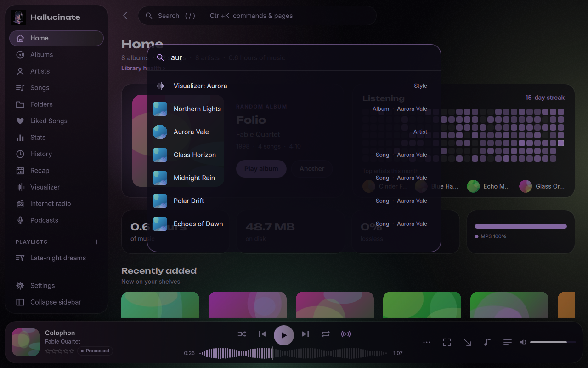The width and height of the screenshot is (588, 368).
Task: Show the play queue list
Action: click(x=508, y=342)
